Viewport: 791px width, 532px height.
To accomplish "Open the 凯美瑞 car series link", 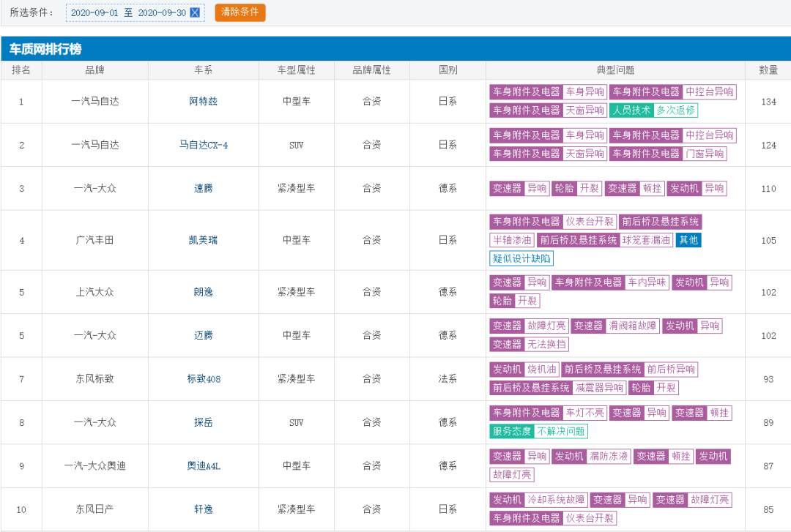I will coord(204,240).
